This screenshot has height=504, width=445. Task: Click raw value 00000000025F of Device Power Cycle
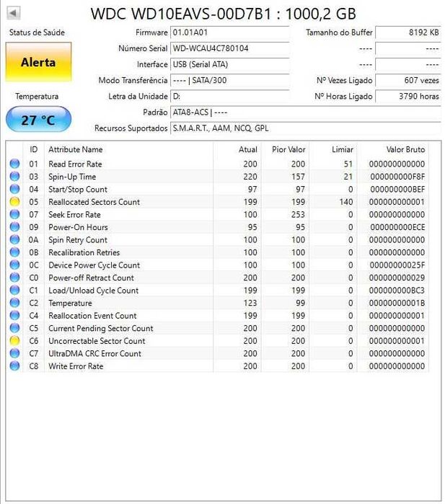[397, 265]
